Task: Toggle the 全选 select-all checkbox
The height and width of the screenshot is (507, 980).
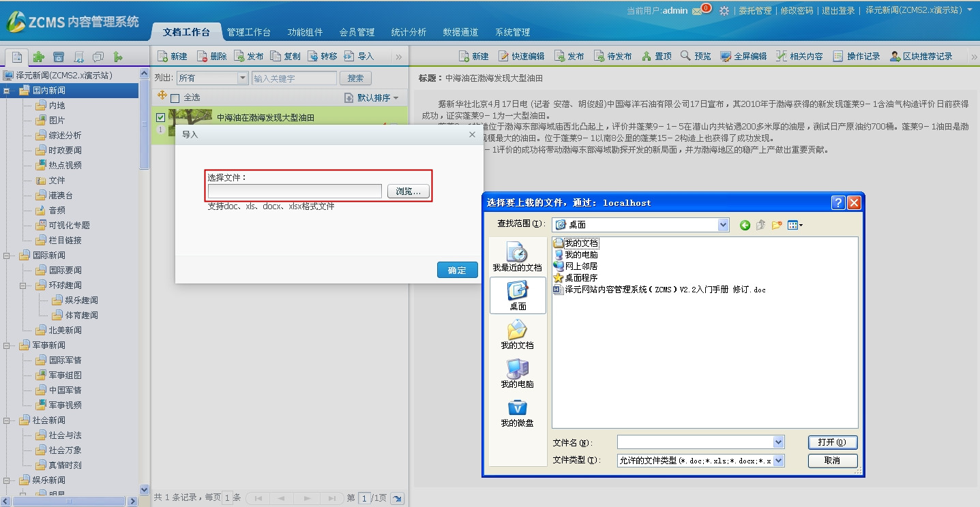Action: pyautogui.click(x=175, y=98)
